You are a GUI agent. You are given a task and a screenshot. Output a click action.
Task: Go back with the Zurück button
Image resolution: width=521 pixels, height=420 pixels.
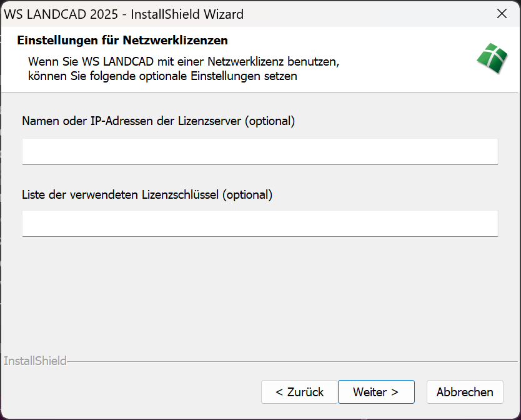pos(299,392)
